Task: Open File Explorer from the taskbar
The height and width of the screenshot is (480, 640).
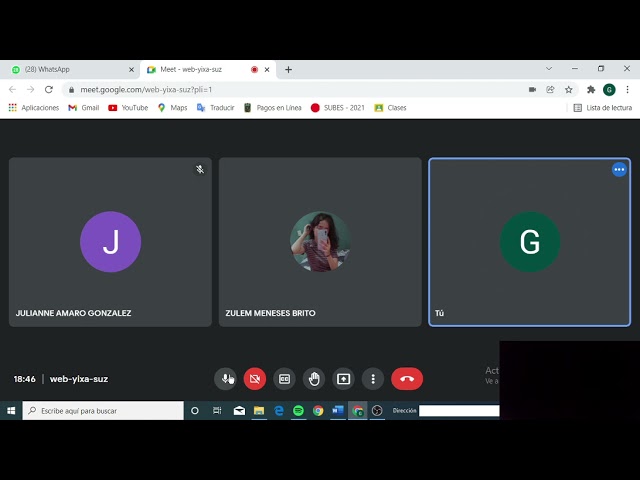Action: [x=259, y=411]
